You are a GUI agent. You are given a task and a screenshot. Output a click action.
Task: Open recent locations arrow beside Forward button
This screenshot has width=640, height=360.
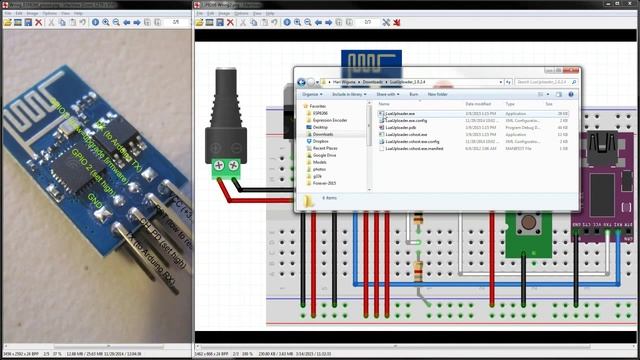point(318,82)
